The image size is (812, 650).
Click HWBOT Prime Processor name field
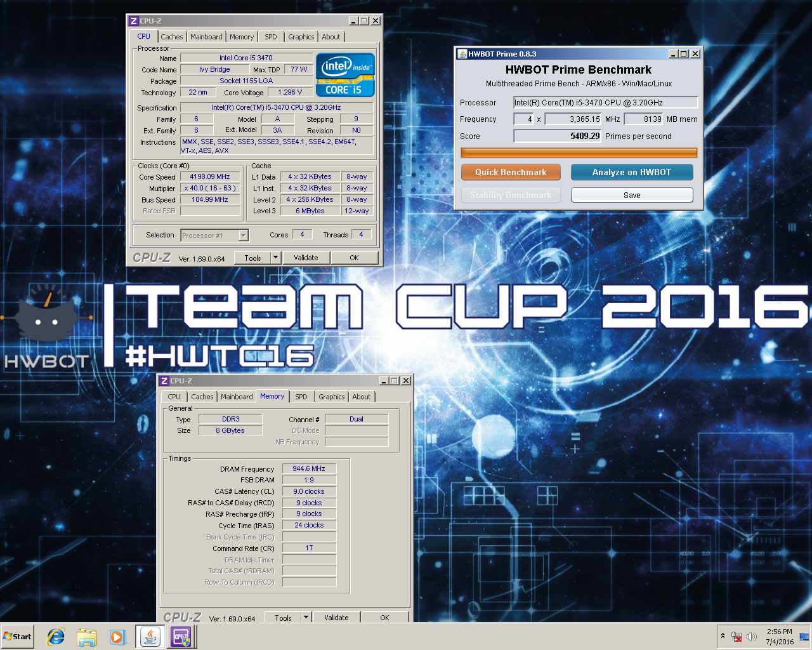(605, 102)
